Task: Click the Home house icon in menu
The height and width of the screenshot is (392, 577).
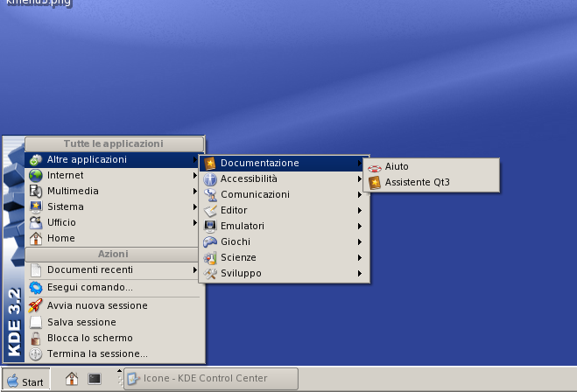Action: point(36,239)
